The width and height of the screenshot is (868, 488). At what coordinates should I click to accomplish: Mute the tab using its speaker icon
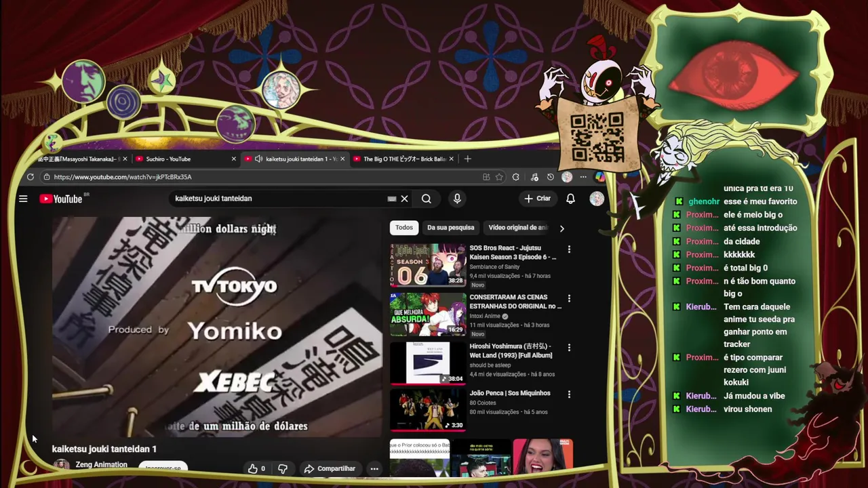[x=258, y=159]
